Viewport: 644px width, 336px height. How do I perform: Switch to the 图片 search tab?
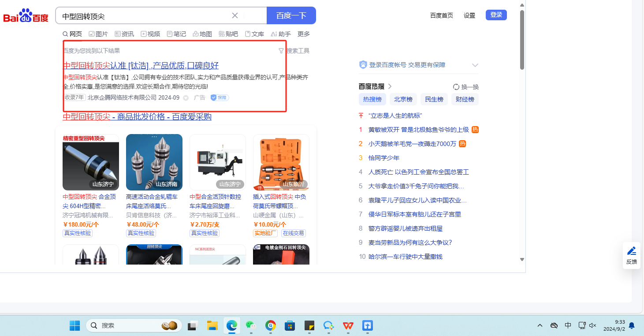pos(98,34)
